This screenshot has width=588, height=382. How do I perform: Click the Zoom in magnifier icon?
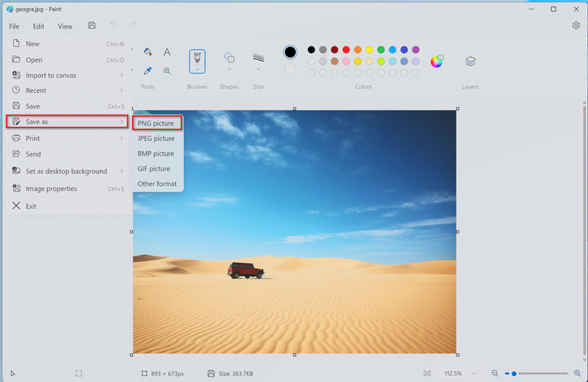coord(578,373)
